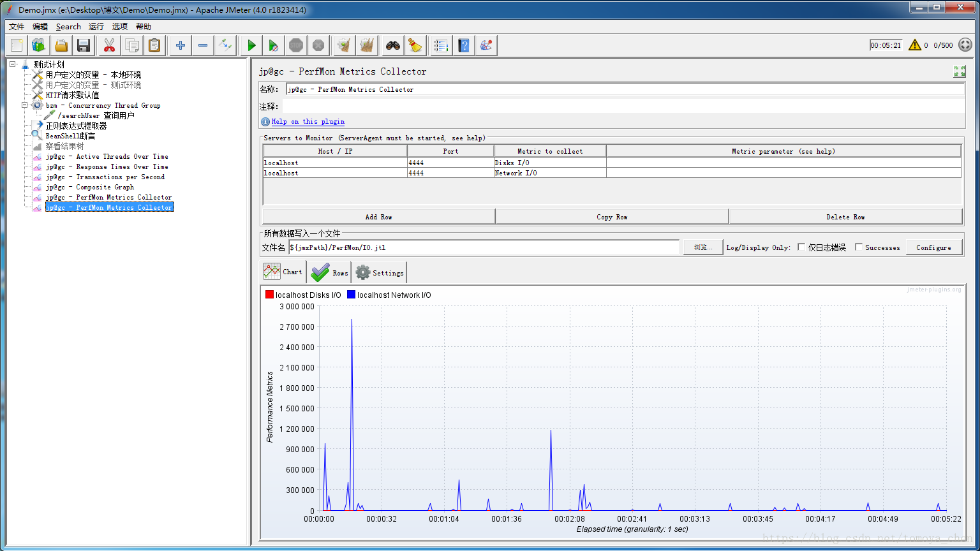The width and height of the screenshot is (980, 551).
Task: Click the Copy toolbar icon
Action: pos(132,45)
